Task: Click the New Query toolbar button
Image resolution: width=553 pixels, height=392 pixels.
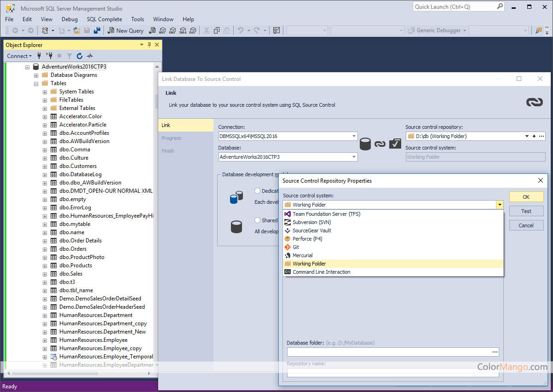Action: pos(126,30)
